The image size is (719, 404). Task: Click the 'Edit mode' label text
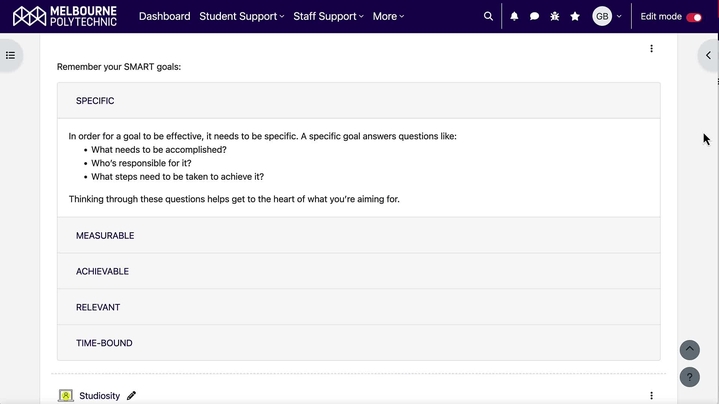click(x=661, y=17)
